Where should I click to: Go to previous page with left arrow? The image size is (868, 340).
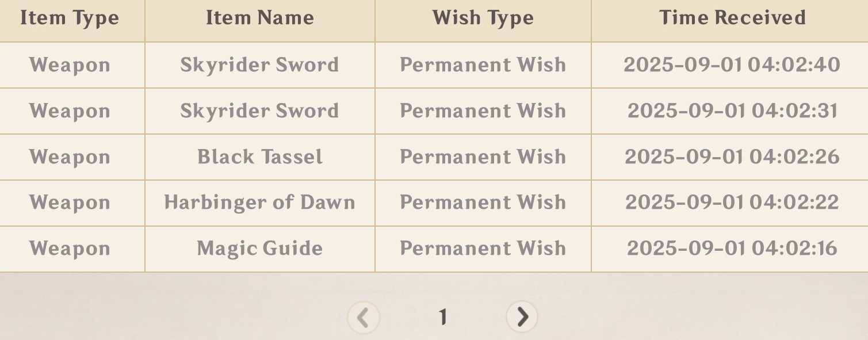click(364, 317)
